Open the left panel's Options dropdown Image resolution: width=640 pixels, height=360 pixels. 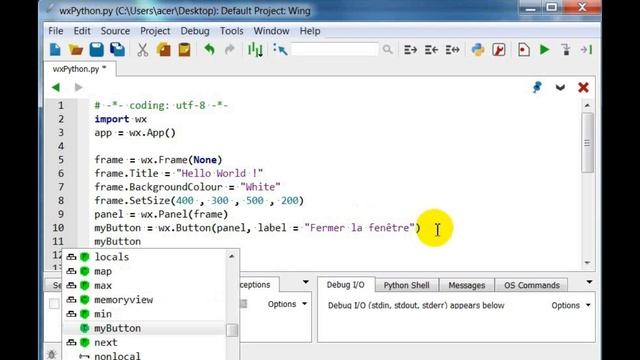click(287, 304)
